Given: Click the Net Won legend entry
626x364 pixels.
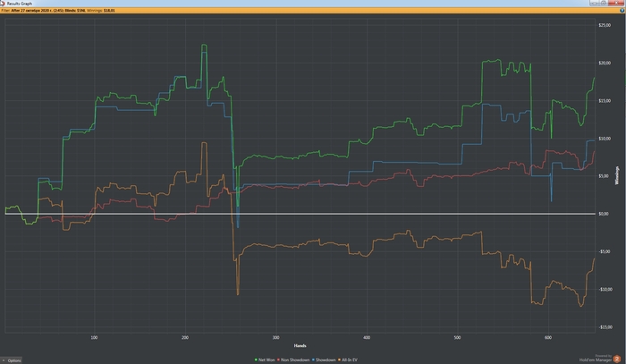Looking at the screenshot, I should click(x=265, y=360).
